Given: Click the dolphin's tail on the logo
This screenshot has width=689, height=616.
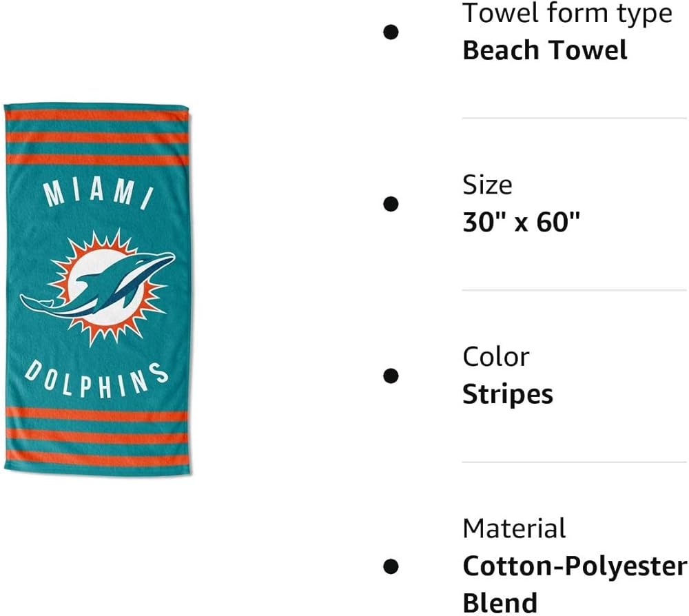Looking at the screenshot, I should point(33,302).
